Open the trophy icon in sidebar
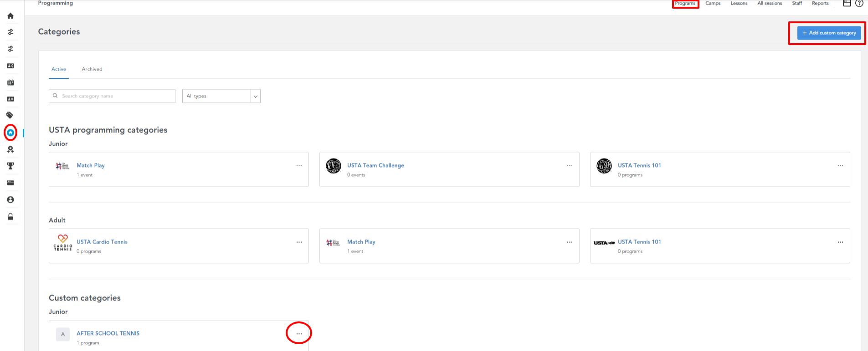Image resolution: width=868 pixels, height=351 pixels. click(x=10, y=166)
